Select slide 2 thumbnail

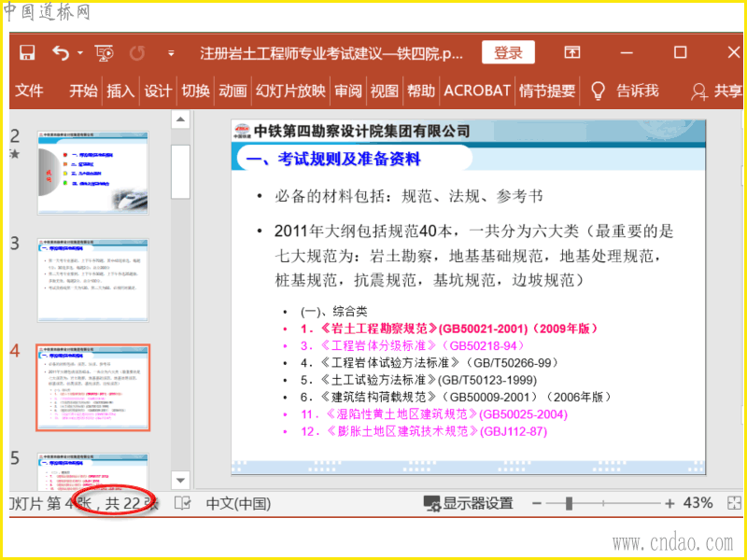(92, 173)
